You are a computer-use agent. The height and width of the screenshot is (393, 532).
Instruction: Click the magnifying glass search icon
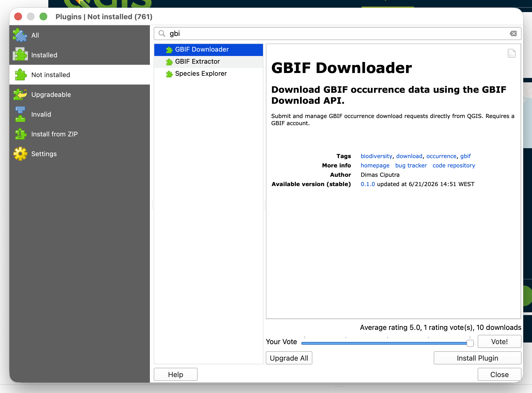(x=162, y=33)
